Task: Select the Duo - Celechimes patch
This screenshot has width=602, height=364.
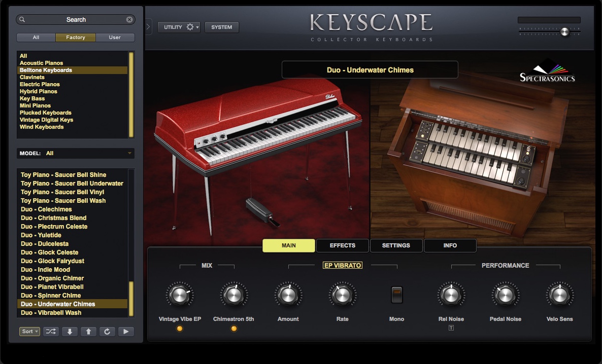Action: (46, 209)
